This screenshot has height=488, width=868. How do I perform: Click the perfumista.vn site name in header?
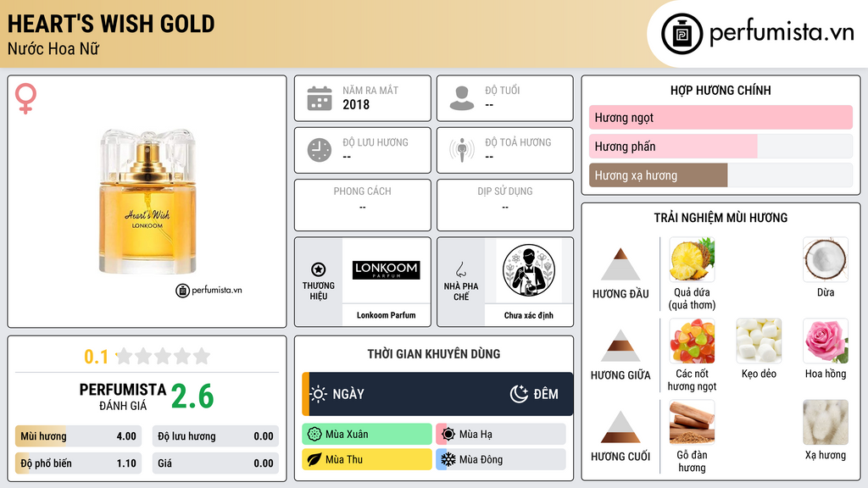[782, 32]
